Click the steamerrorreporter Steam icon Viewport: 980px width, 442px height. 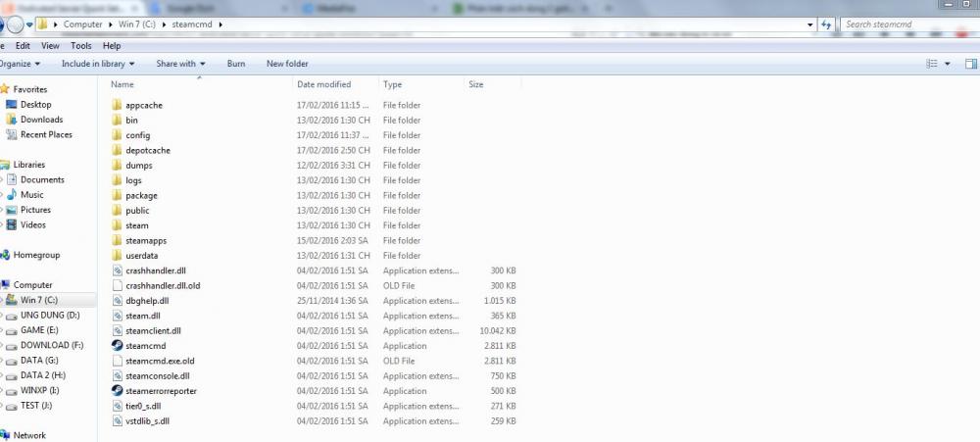click(x=117, y=391)
